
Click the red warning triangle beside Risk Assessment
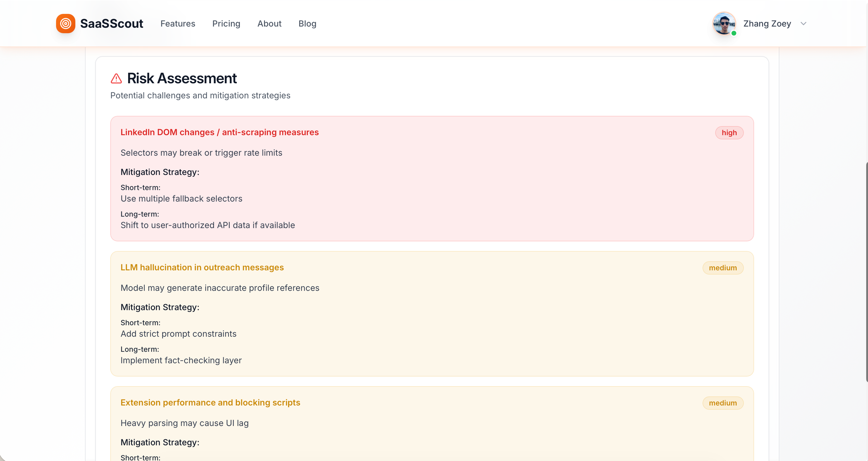(116, 78)
